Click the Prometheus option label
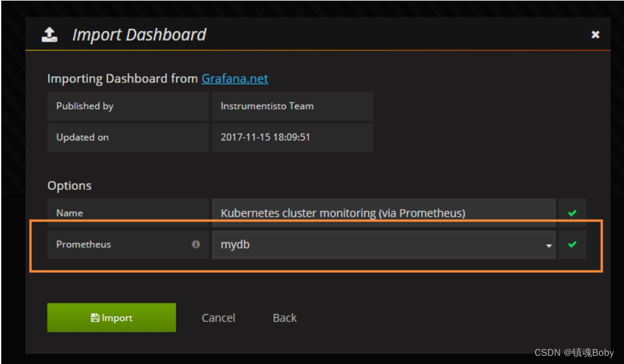624x364 pixels. [x=84, y=244]
